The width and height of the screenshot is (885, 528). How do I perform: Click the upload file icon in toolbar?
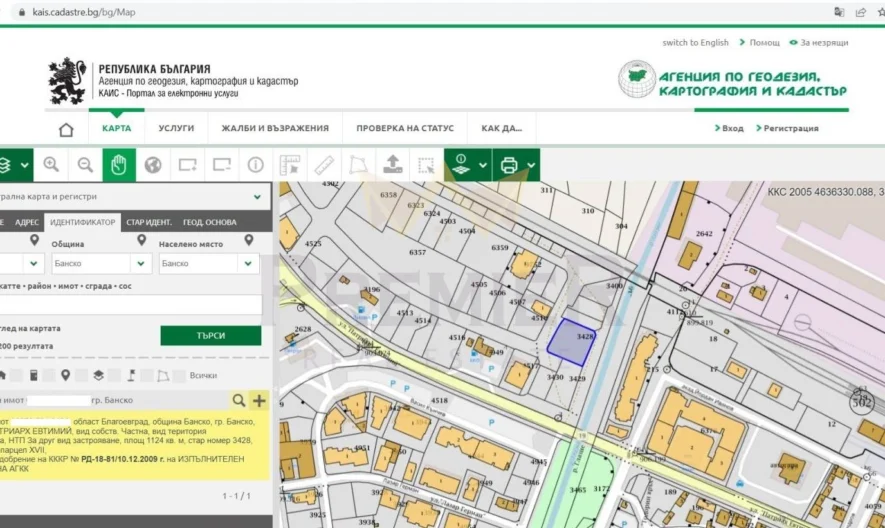tap(392, 165)
